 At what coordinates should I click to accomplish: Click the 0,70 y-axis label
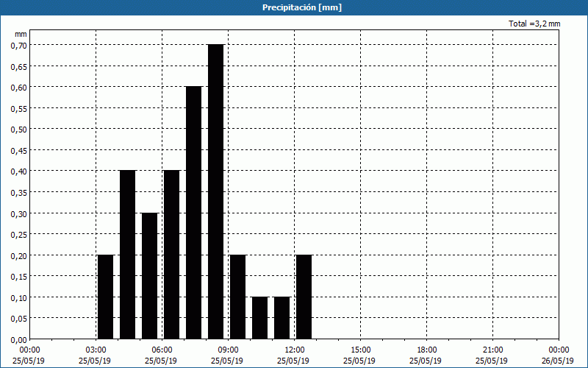point(19,46)
